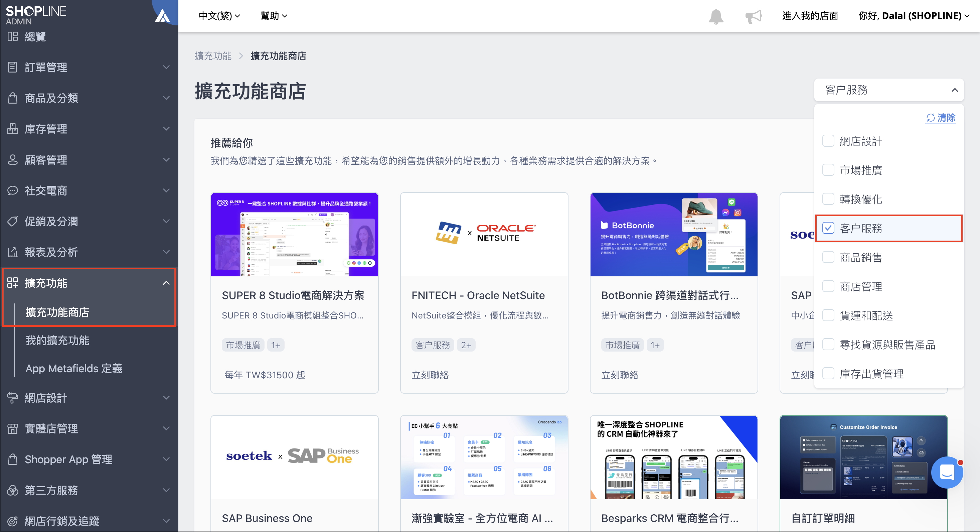Click the 商品及分類 bag icon

tap(13, 98)
